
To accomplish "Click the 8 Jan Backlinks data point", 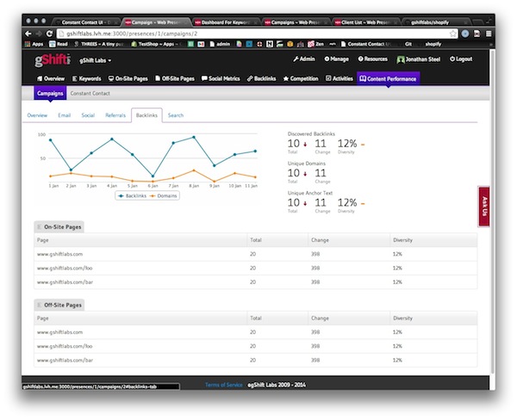I will pos(194,137).
